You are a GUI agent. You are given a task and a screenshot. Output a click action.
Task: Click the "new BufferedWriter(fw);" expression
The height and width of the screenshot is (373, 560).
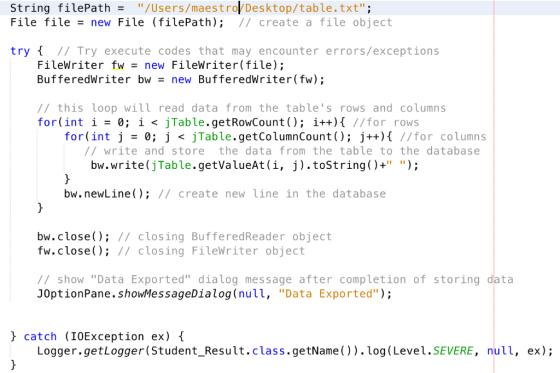click(x=248, y=79)
